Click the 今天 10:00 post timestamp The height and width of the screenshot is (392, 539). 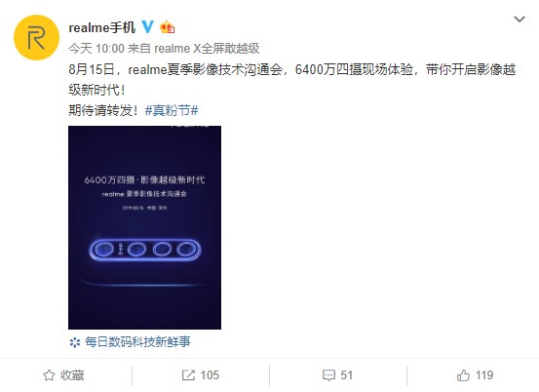pos(96,49)
